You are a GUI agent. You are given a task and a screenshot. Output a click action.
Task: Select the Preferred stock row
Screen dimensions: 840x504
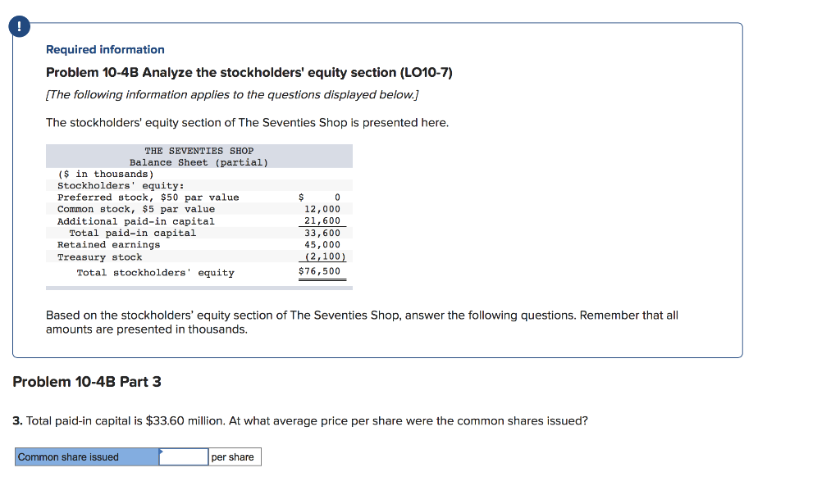[x=146, y=197]
